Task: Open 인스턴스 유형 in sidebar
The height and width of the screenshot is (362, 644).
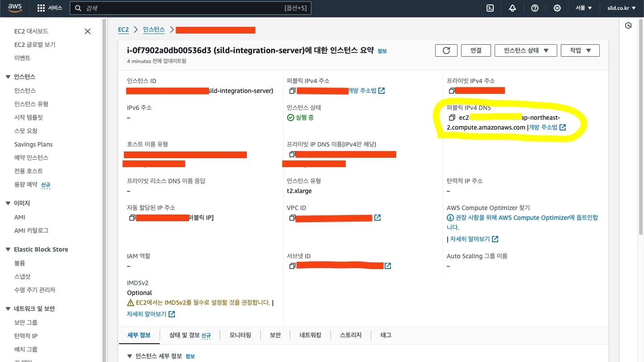Action: click(x=31, y=104)
